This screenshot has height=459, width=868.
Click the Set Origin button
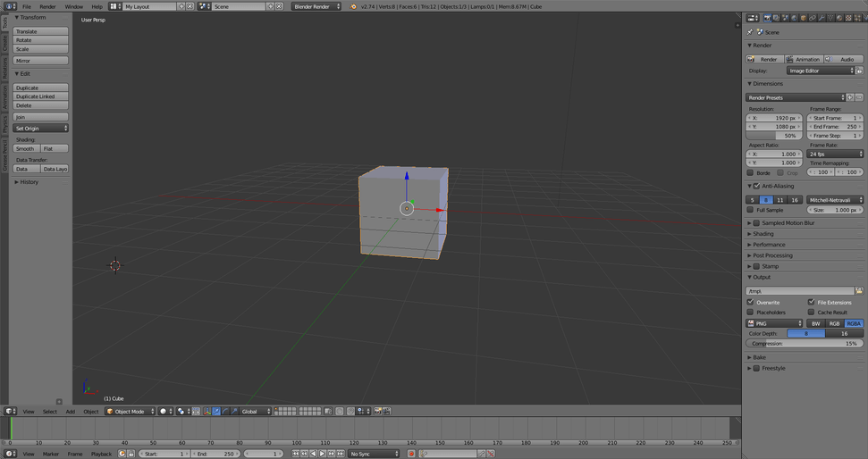pyautogui.click(x=41, y=129)
